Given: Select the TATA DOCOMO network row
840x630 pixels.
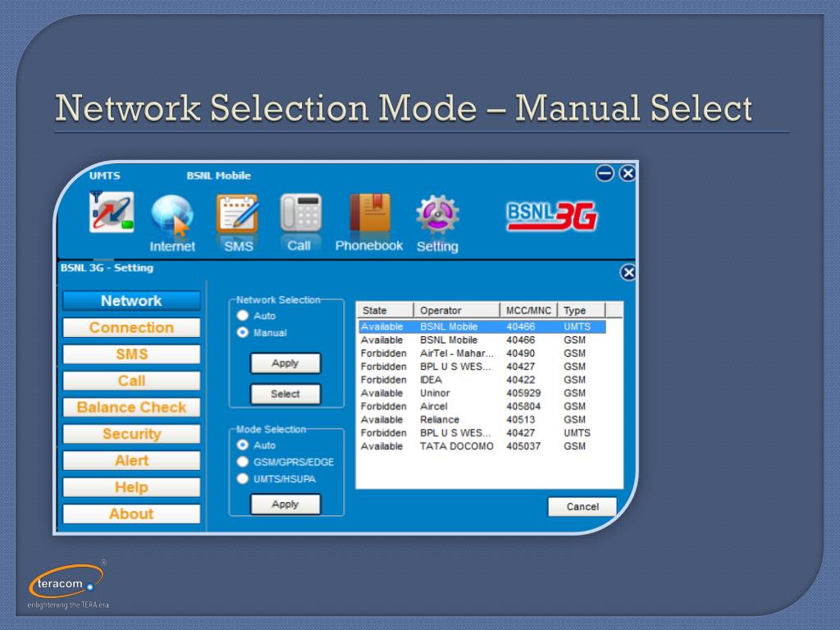Looking at the screenshot, I should click(x=482, y=446).
